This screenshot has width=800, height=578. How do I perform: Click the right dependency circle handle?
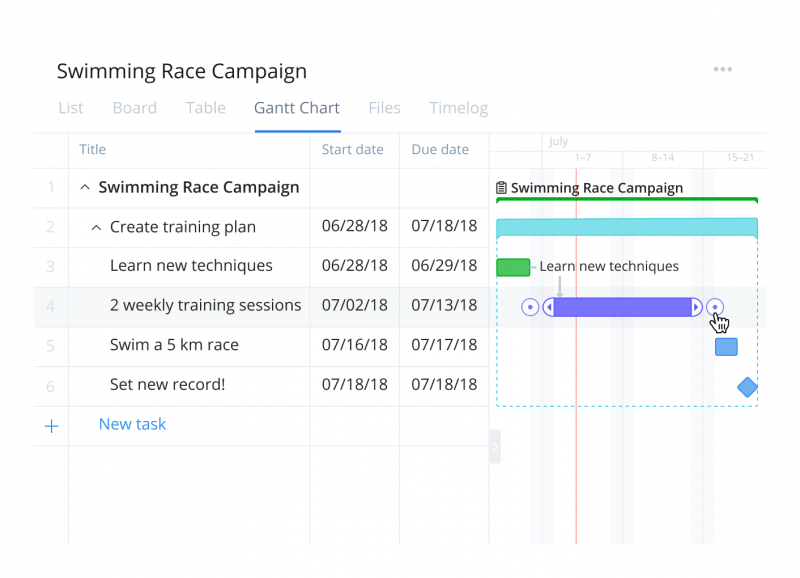click(715, 307)
